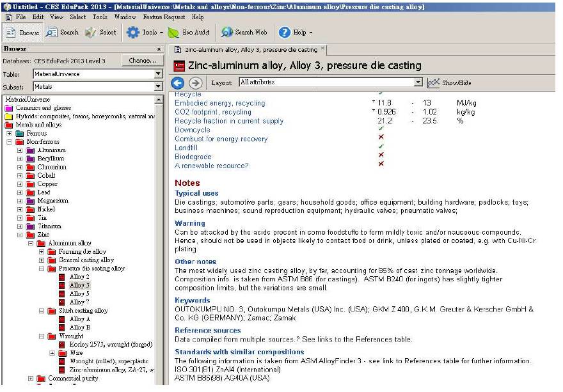Open Combust for energy recovery link
This screenshot has width=563, height=392.
point(221,139)
